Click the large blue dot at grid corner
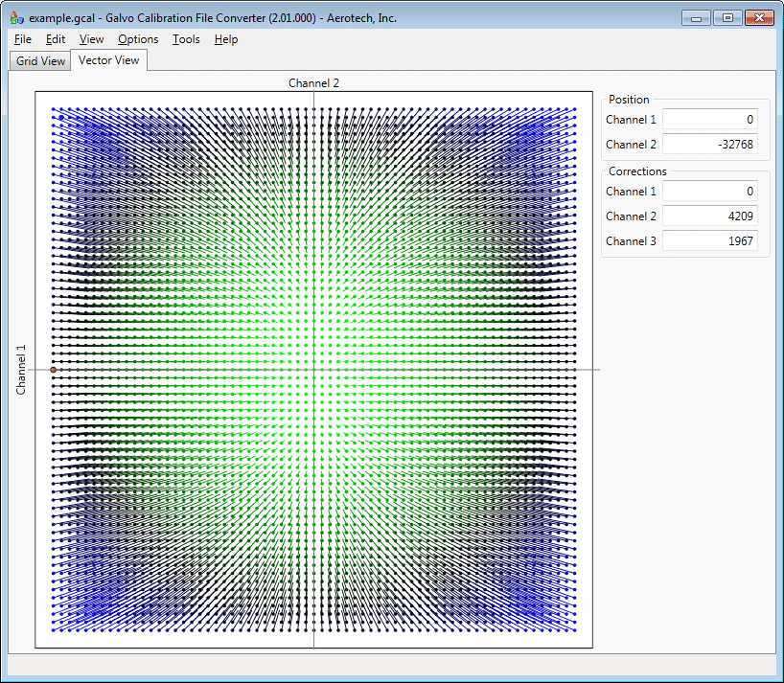 (x=61, y=117)
